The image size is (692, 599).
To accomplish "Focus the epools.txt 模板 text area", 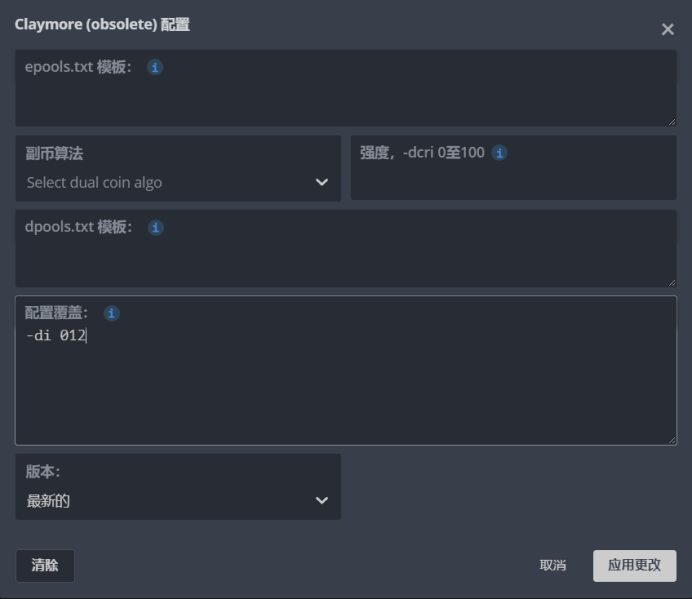I will [x=345, y=100].
